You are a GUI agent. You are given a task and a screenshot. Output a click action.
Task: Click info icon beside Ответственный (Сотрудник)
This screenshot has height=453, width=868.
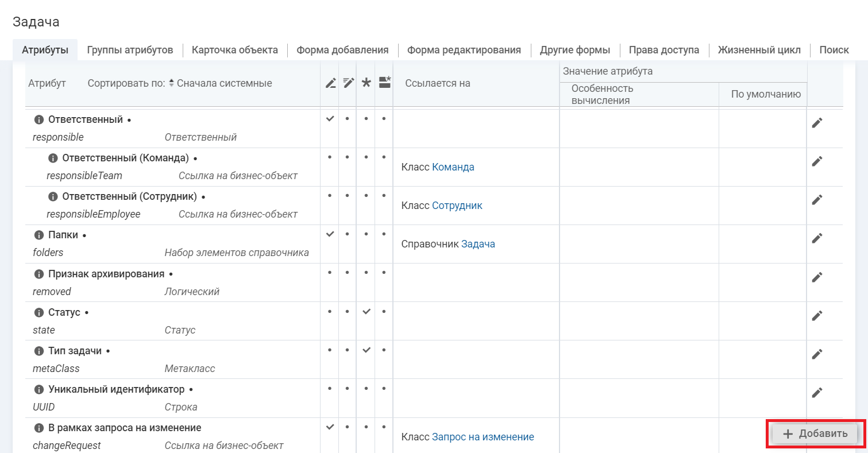53,197
